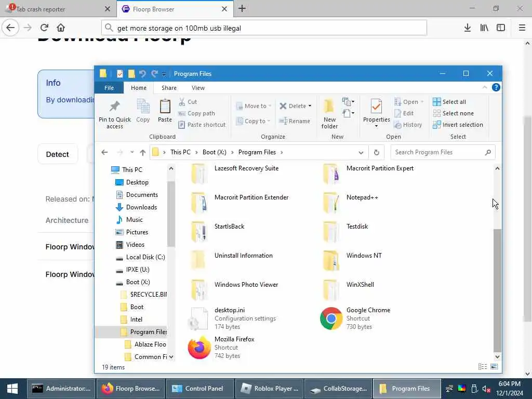
Task: Select Local Disk (C:) in tree
Action: pyautogui.click(x=140, y=257)
